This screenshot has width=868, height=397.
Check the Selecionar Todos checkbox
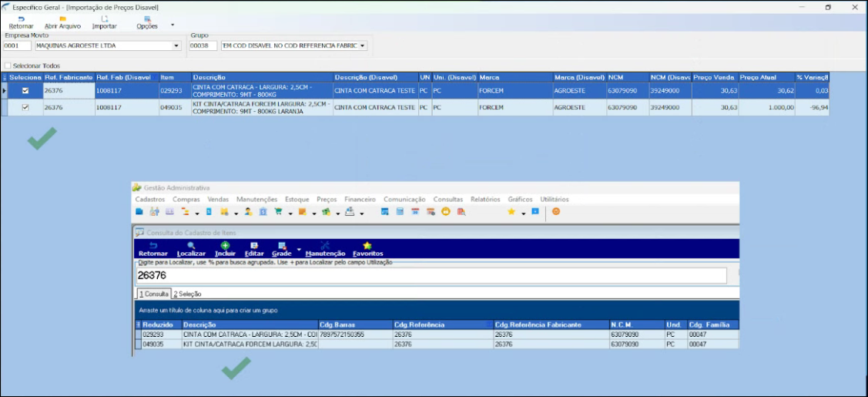tap(7, 66)
